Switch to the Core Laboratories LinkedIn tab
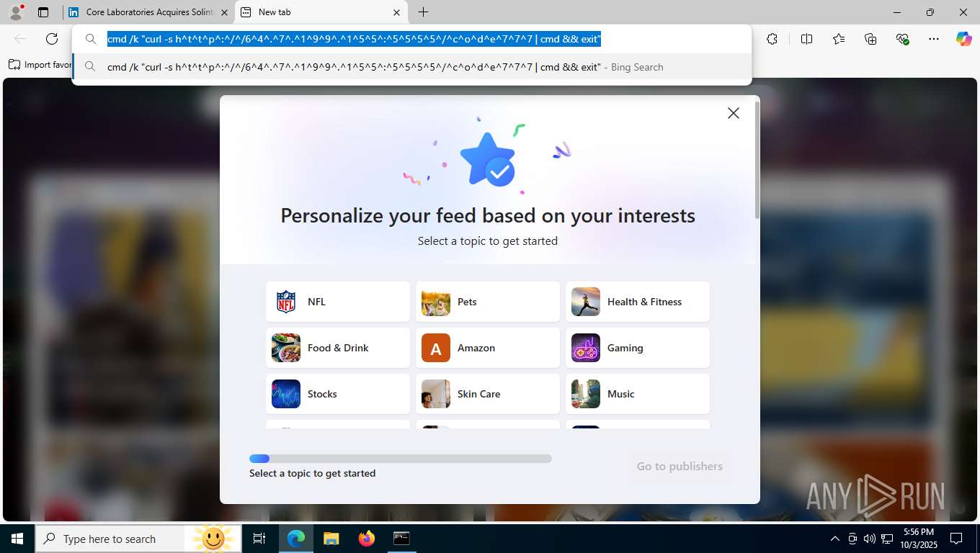 point(148,12)
